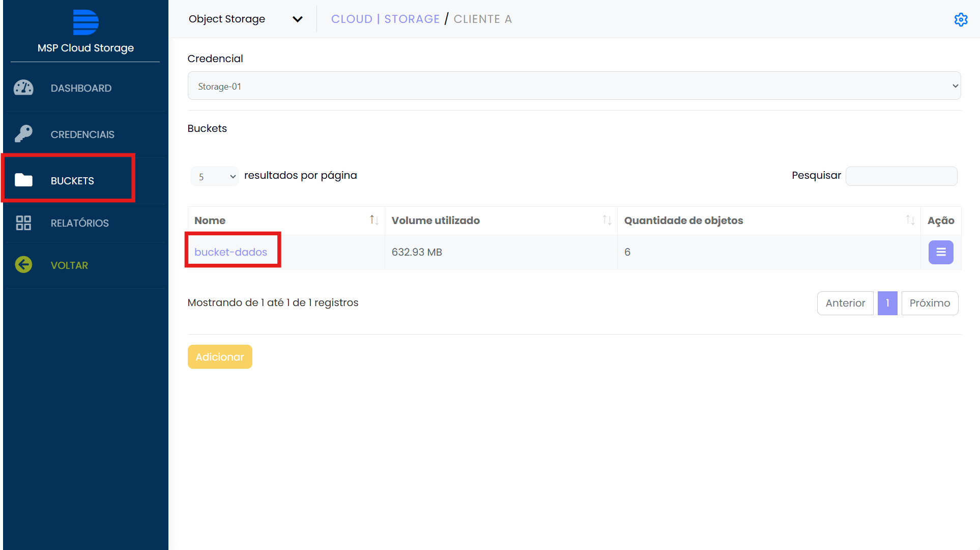
Task: Sort by Quantidade de objetos column
Action: [910, 220]
